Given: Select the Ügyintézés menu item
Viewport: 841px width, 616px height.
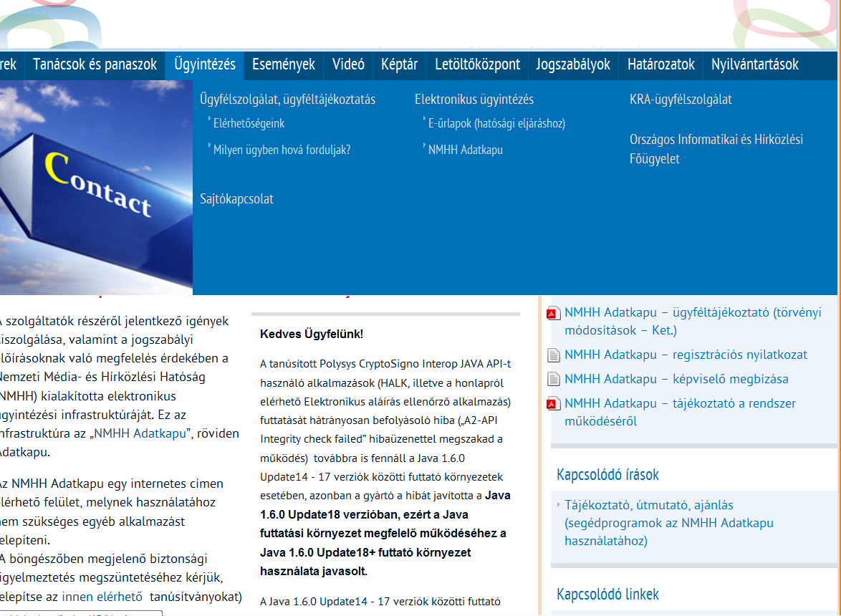Looking at the screenshot, I should [x=205, y=65].
